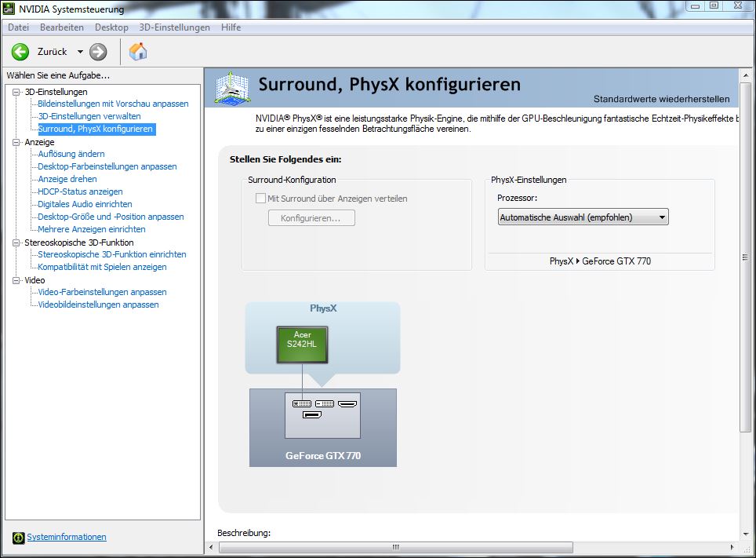Image resolution: width=756 pixels, height=558 pixels.
Task: Click the scroll up arrow of vertical scrollbar
Action: point(745,75)
